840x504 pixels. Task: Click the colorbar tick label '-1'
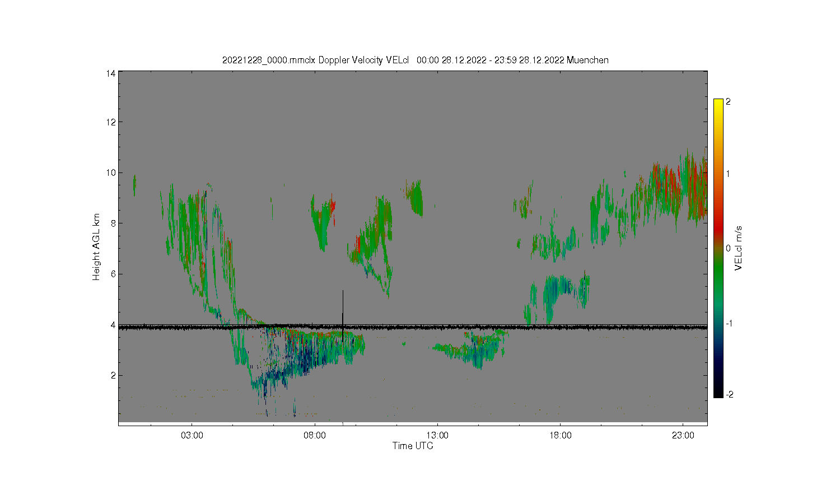click(x=729, y=324)
